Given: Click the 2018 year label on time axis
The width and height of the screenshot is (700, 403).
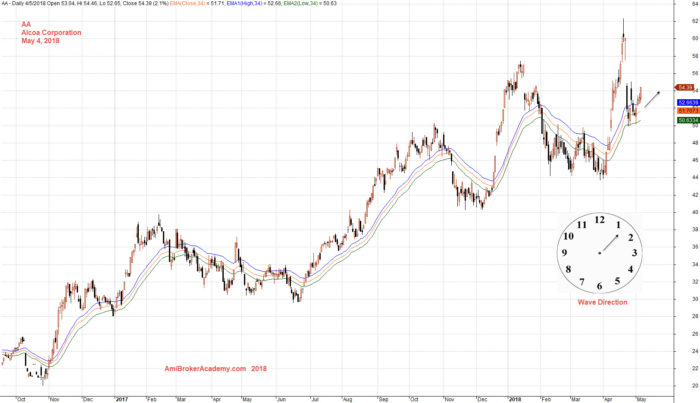Looking at the screenshot, I should coord(515,399).
